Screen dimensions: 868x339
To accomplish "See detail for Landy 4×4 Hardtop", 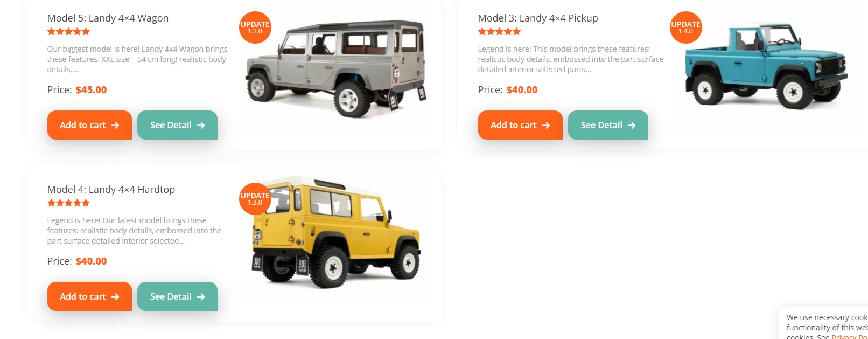I will click(x=177, y=296).
